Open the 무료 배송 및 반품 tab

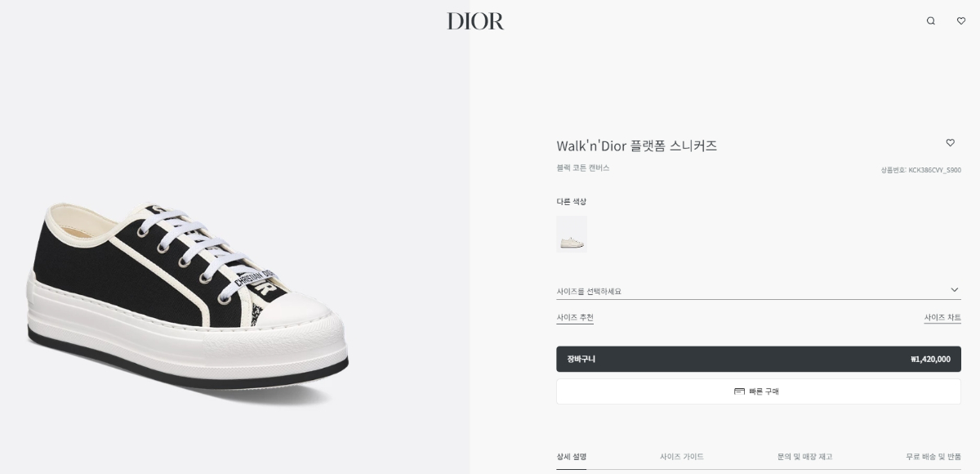coord(933,457)
